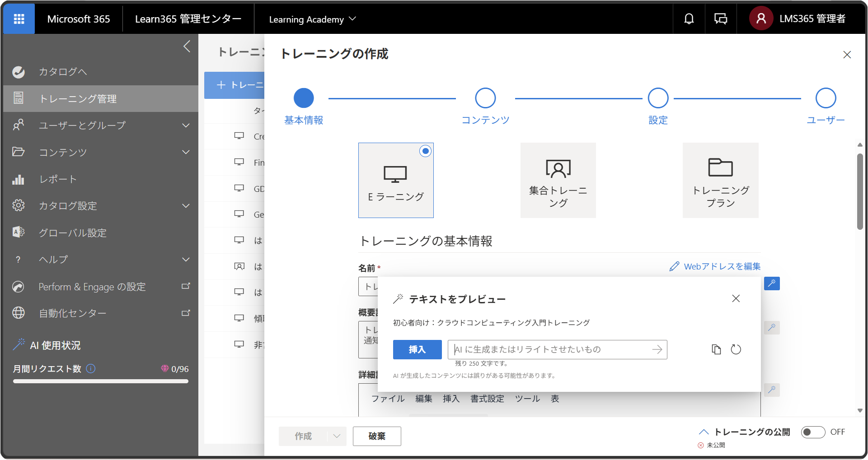Viewport: 868px width, 460px height.
Task: Open Perform & Engage の設定 external link
Action: pos(101,287)
